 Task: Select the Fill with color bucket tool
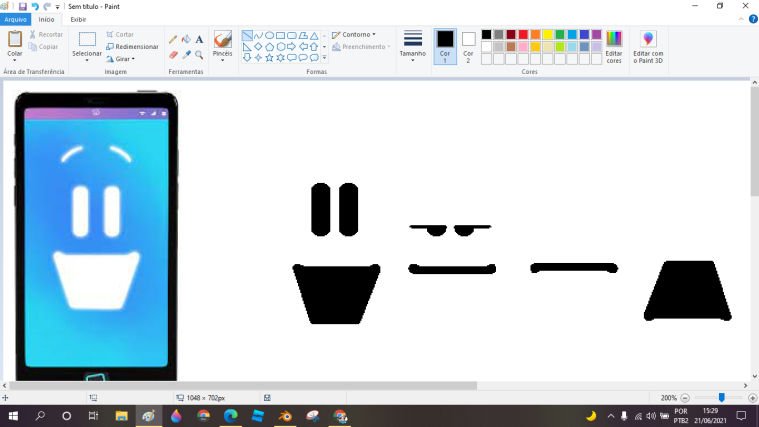[186, 40]
